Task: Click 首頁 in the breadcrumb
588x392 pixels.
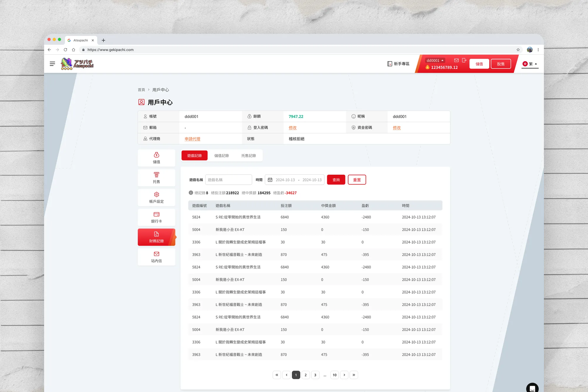Action: [141, 90]
